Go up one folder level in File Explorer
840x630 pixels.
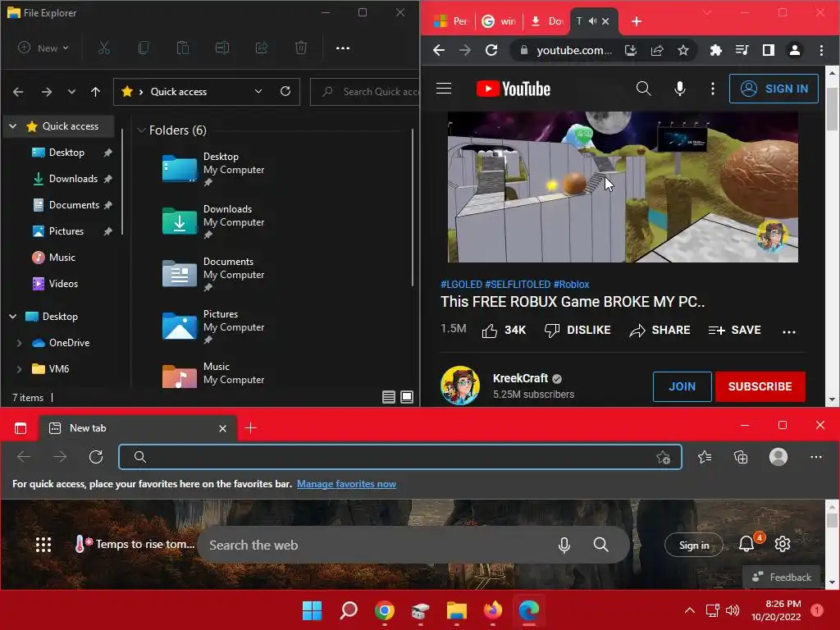95,92
